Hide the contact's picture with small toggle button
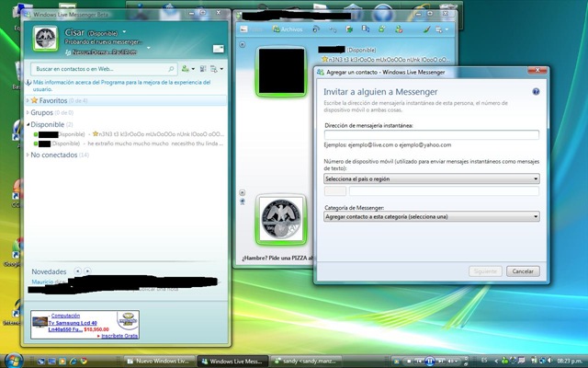Screen dimensions: 588x368 243,44
